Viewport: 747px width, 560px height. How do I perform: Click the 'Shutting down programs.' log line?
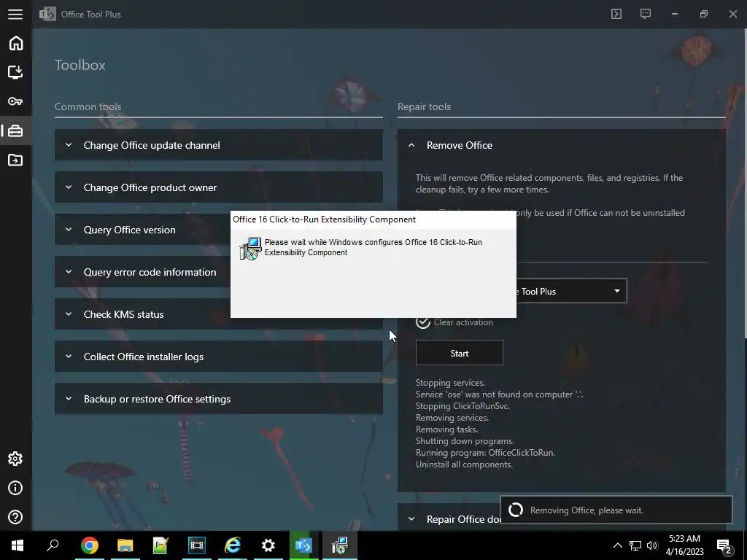pos(465,441)
